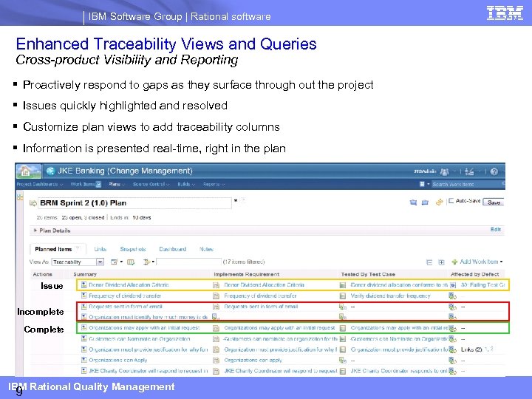Viewport: 532px width, 399px height.
Task: Open dropdown arrow right of plan title field
Action: (x=236, y=201)
